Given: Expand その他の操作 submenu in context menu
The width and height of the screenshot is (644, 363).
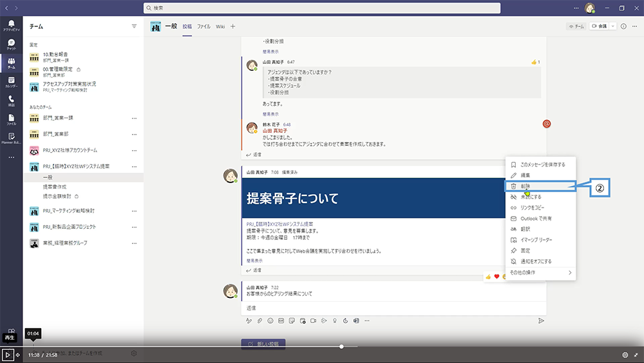Looking at the screenshot, I should point(540,273).
